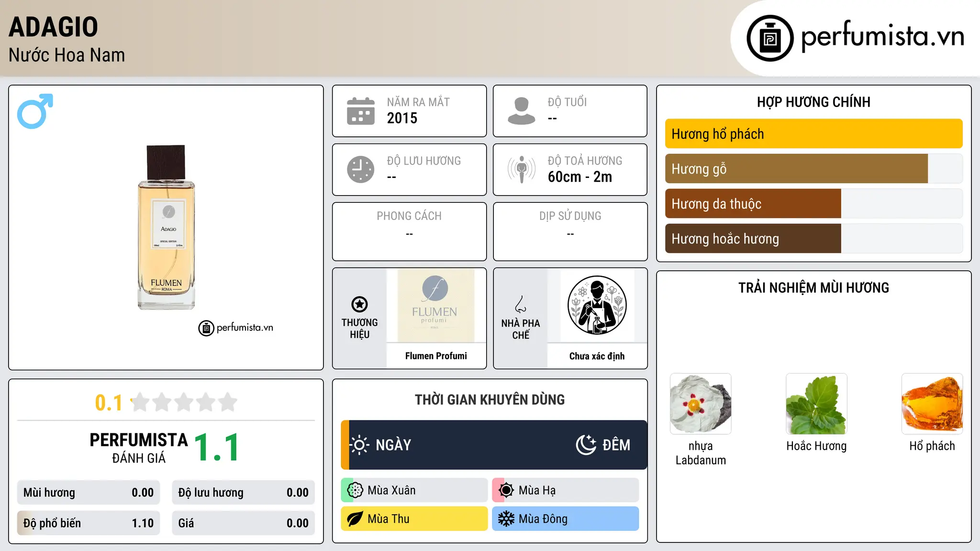Click the Nước Hoa Nam subtitle
Viewport: 980px width, 551px height.
[x=67, y=55]
